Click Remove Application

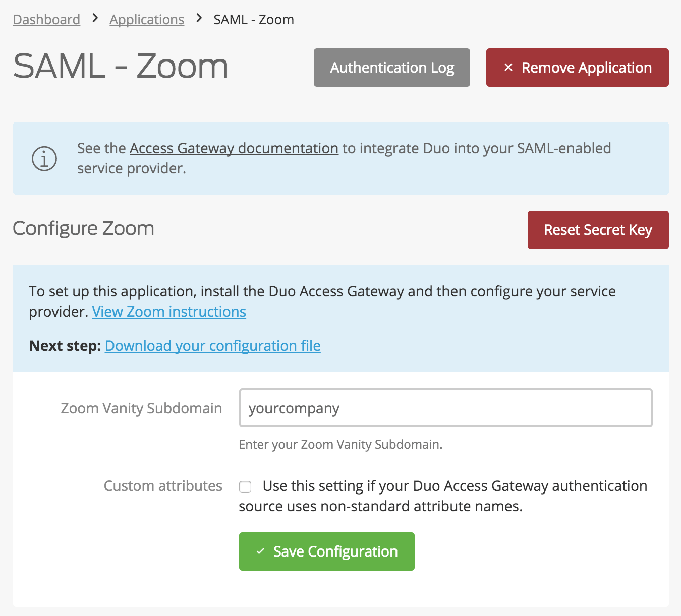(577, 67)
